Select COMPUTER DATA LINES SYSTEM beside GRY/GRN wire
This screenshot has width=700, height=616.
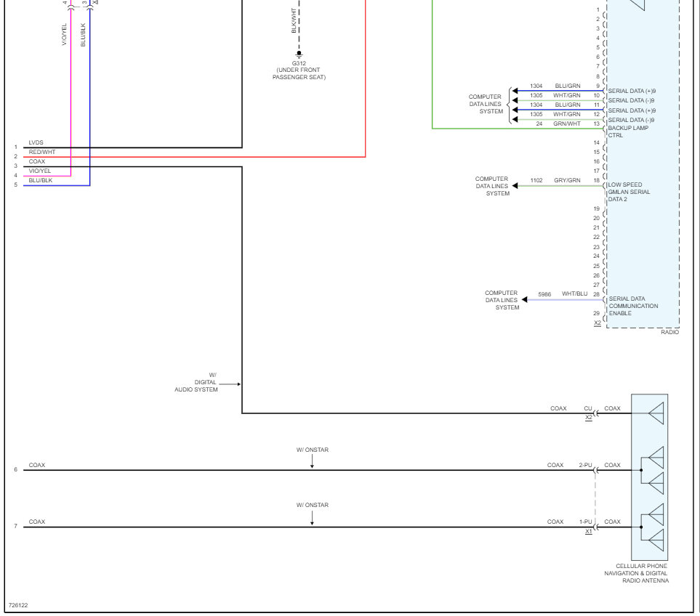coord(492,186)
